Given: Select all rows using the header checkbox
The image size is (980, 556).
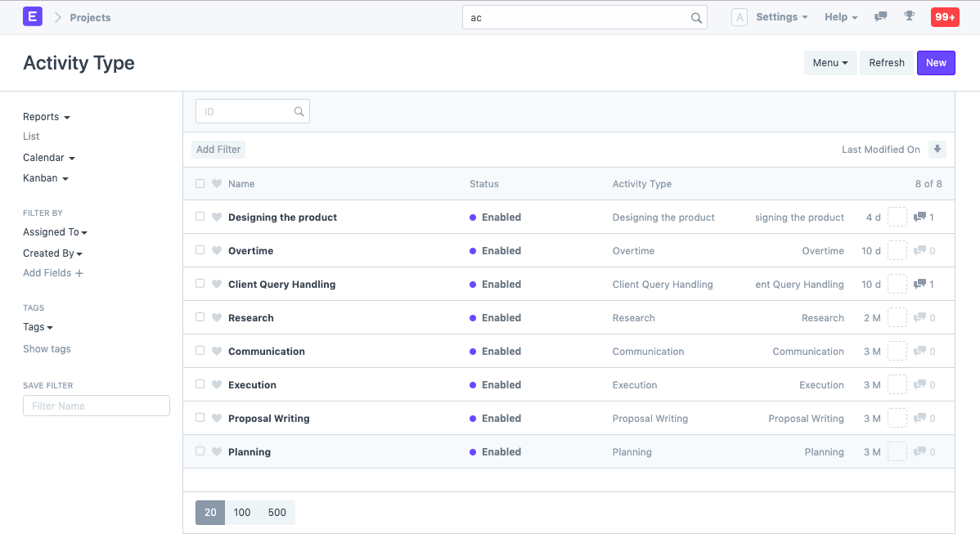Looking at the screenshot, I should pyautogui.click(x=200, y=183).
